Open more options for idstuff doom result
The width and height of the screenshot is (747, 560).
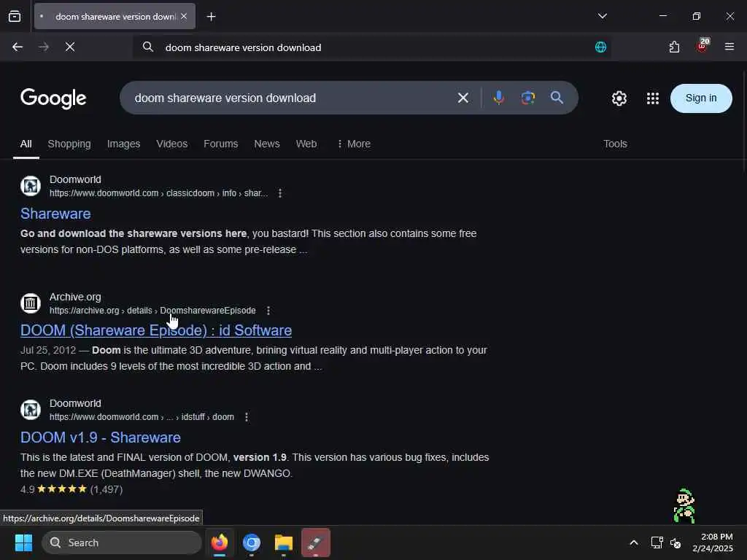pyautogui.click(x=247, y=417)
